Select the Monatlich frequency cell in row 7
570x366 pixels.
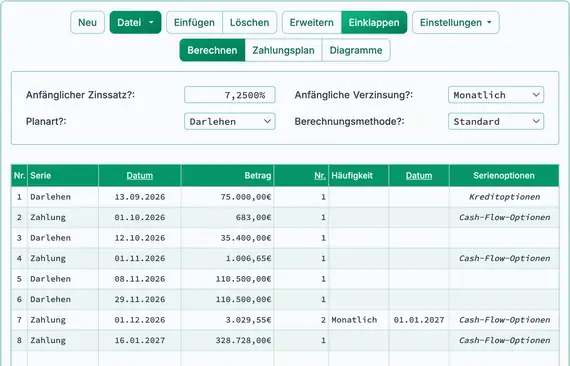tap(359, 320)
